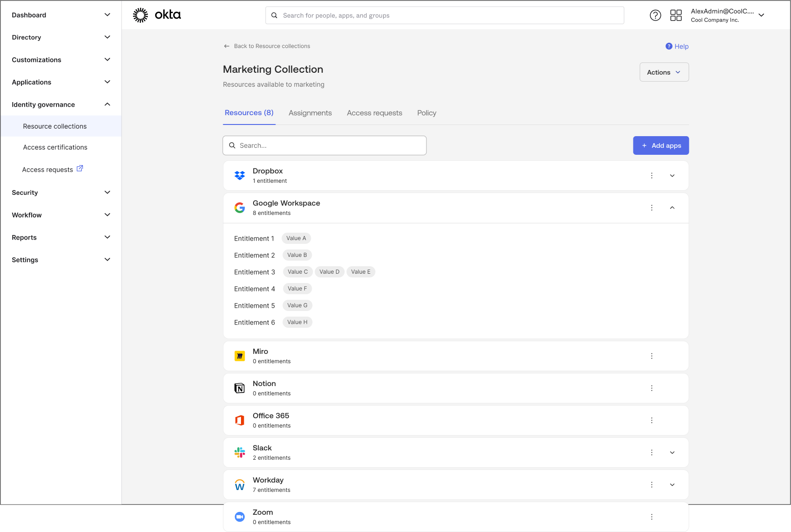Open the Actions dropdown
The image size is (791, 532).
(x=664, y=72)
